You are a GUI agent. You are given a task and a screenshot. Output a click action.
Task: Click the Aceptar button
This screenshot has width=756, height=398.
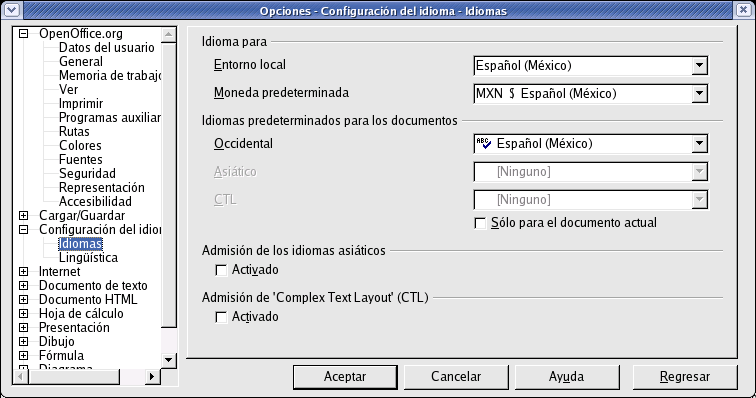(x=345, y=377)
